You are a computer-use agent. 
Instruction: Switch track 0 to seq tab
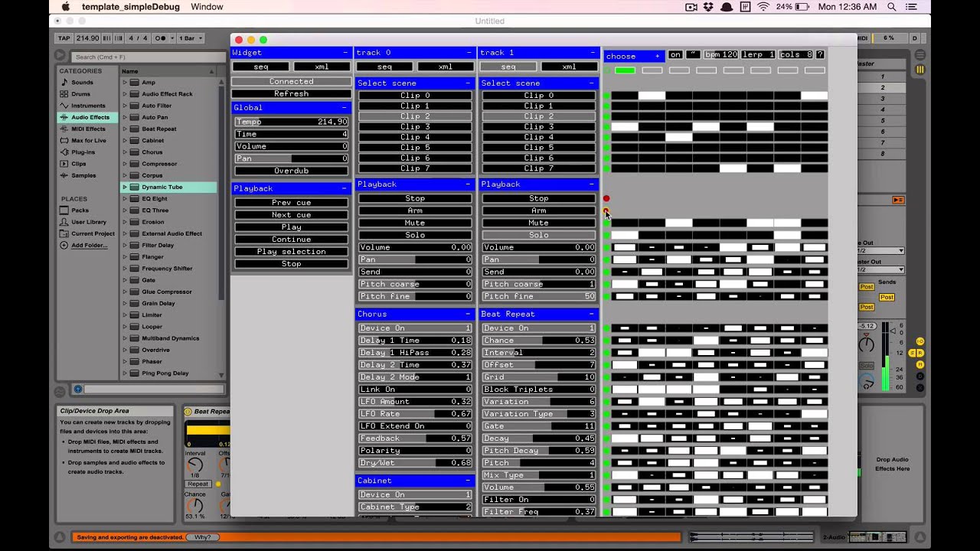[x=384, y=67]
